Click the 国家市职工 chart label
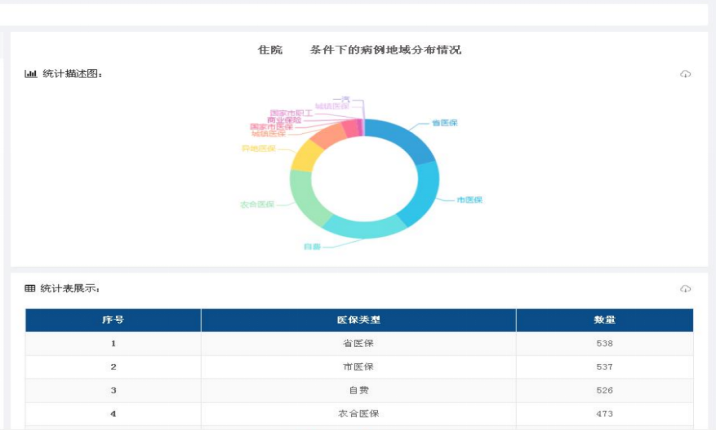 click(x=291, y=113)
